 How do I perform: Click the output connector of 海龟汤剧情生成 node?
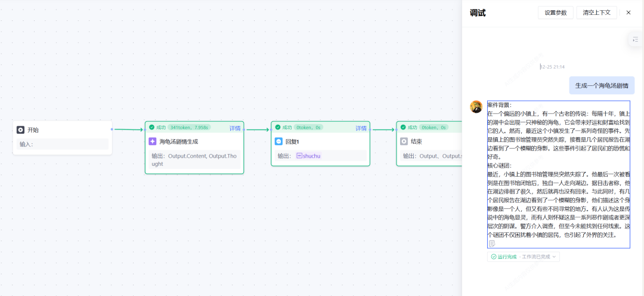244,129
